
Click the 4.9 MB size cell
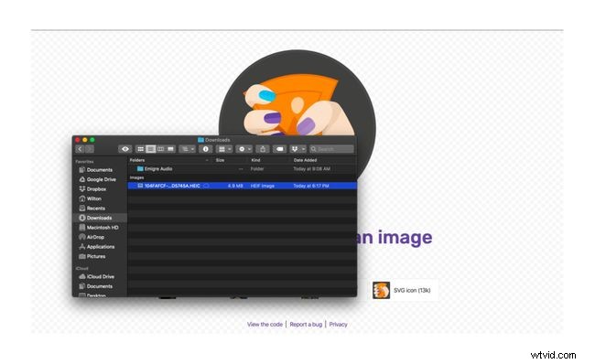pyautogui.click(x=235, y=186)
